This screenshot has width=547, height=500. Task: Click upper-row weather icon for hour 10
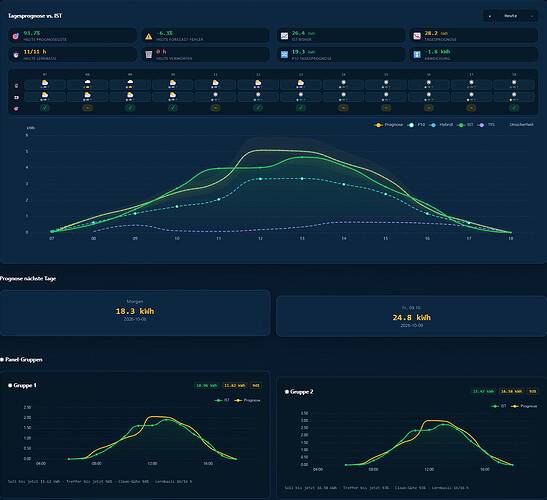point(173,83)
